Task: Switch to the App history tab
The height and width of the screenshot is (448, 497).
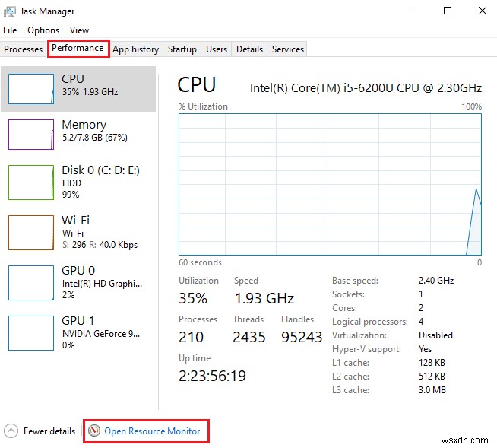Action: click(136, 49)
